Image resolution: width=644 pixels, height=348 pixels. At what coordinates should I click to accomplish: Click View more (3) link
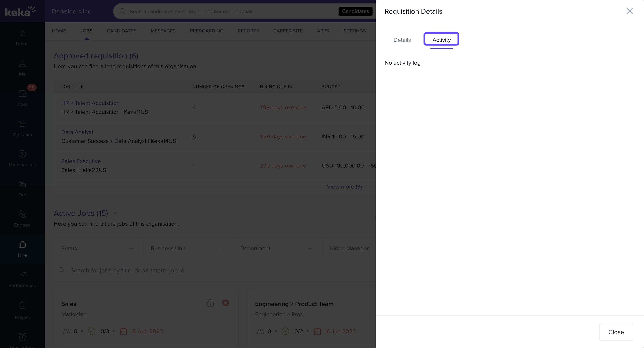point(344,187)
